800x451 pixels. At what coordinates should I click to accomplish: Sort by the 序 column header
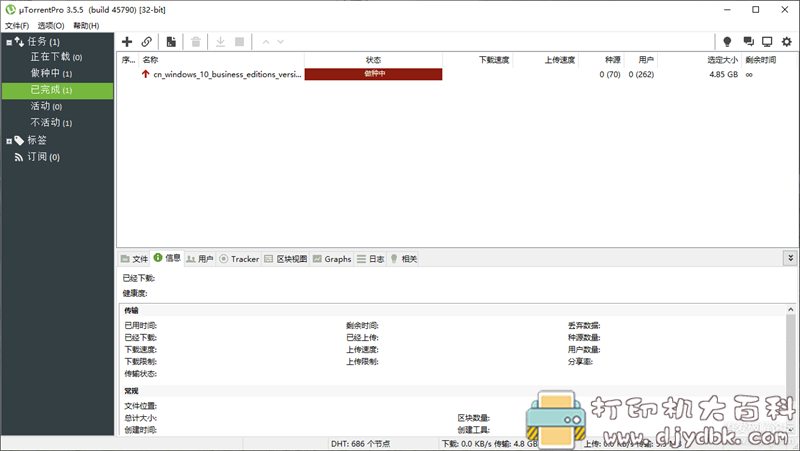(x=128, y=60)
